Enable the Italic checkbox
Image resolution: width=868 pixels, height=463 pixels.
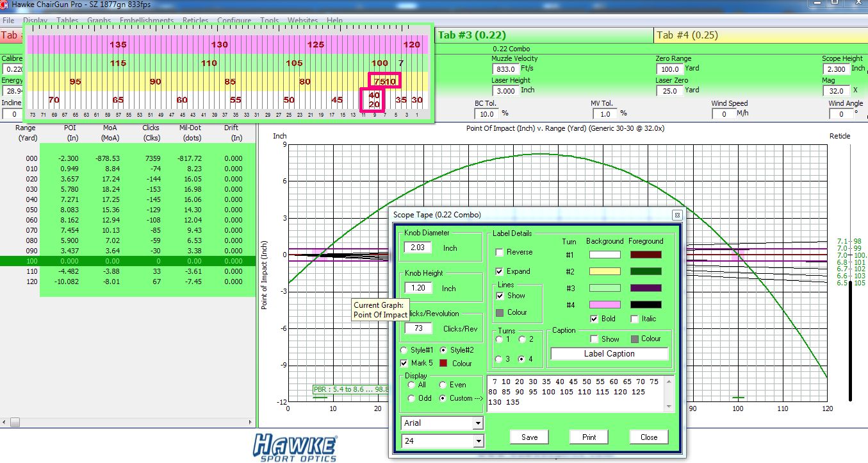tap(635, 319)
